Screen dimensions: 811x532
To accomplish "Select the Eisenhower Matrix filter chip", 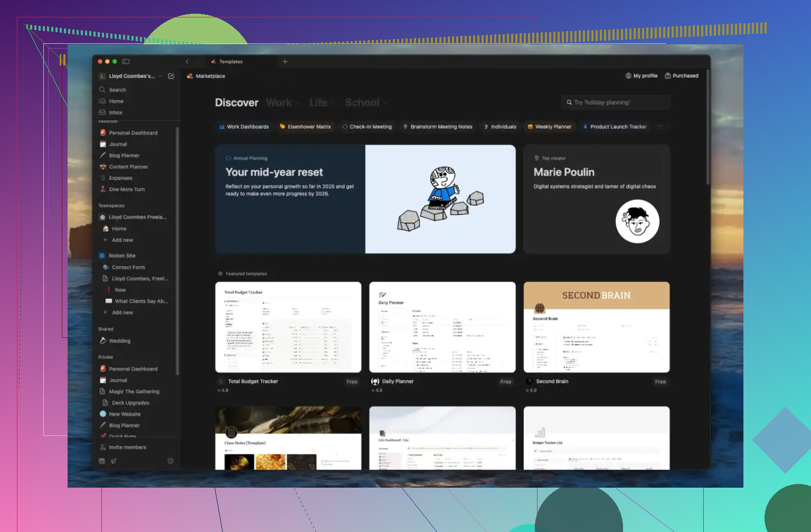I will click(x=305, y=127).
